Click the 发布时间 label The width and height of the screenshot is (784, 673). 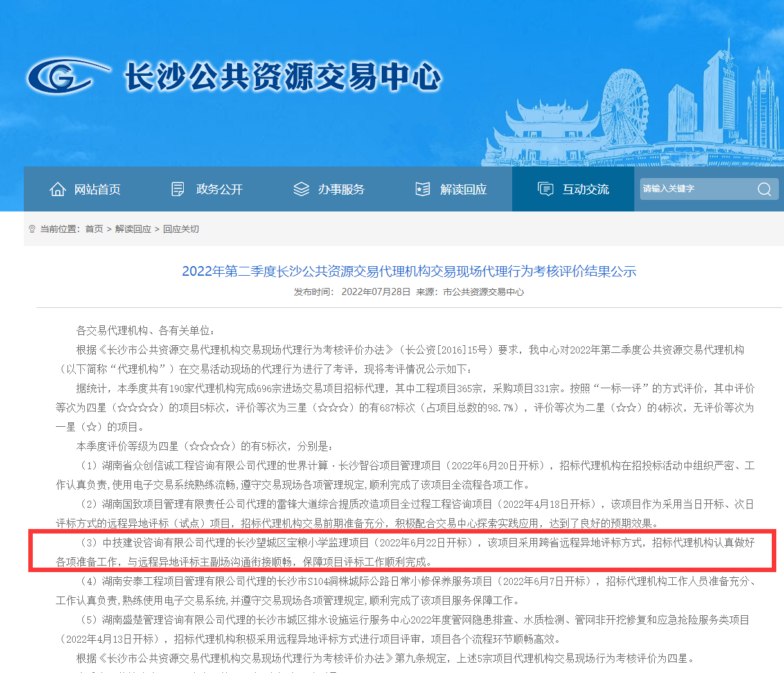314,292
